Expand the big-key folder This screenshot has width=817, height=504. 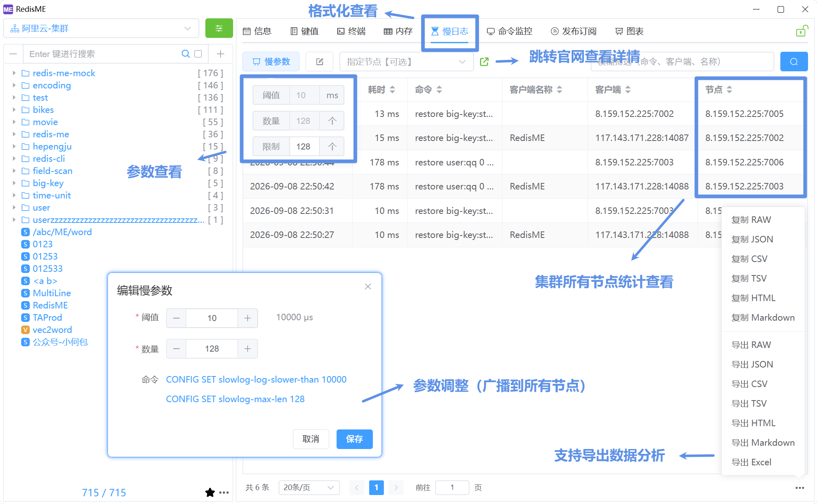tap(14, 183)
